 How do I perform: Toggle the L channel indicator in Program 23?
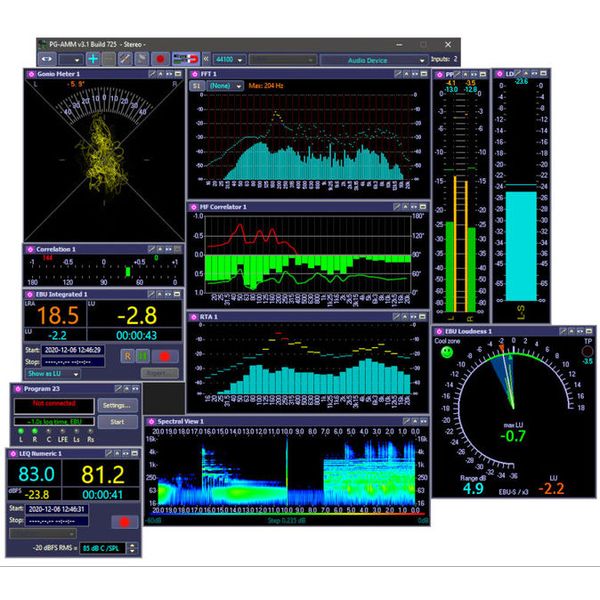click(x=21, y=431)
